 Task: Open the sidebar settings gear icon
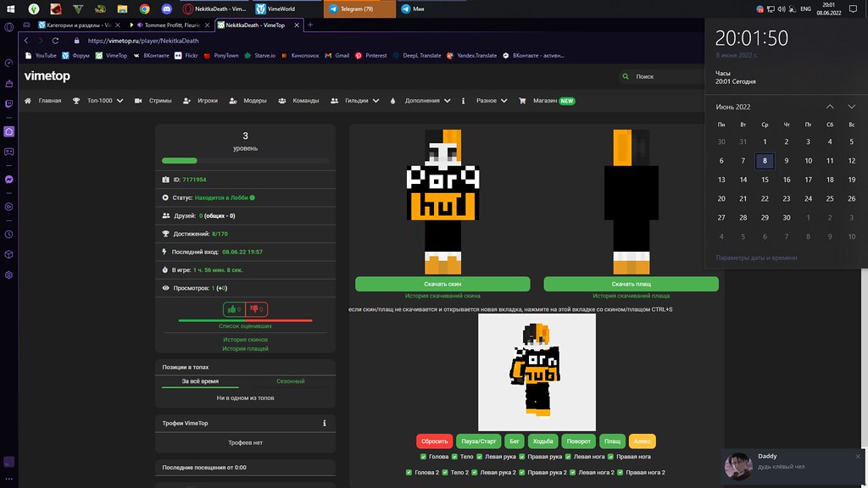coord(8,275)
